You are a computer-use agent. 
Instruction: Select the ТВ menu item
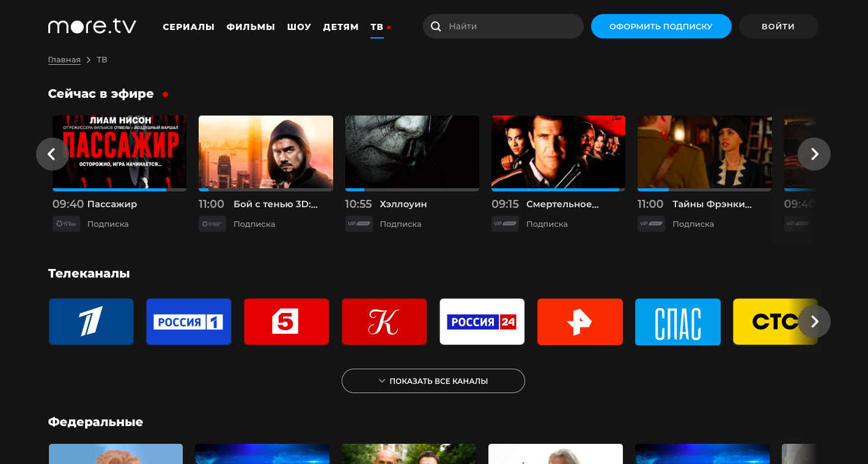(377, 27)
